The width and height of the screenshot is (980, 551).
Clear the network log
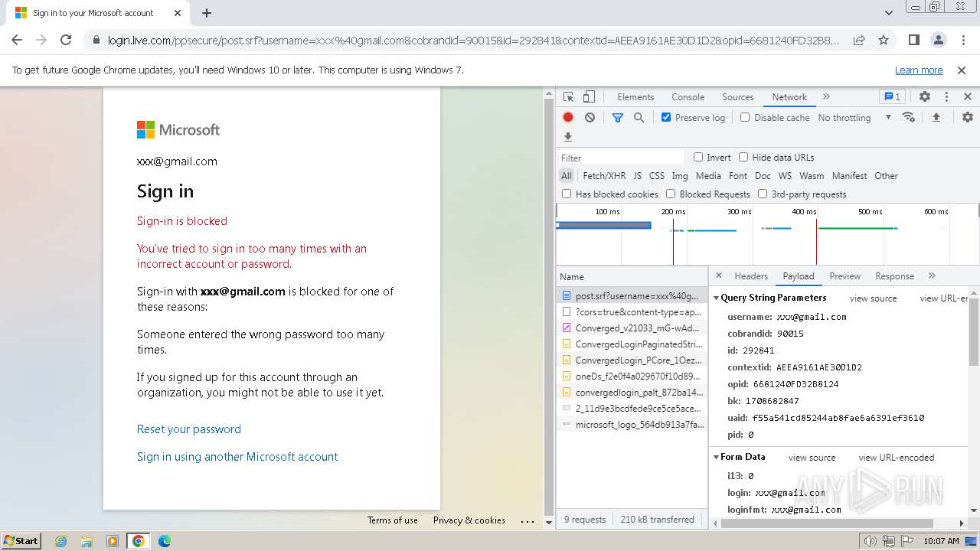[590, 117]
